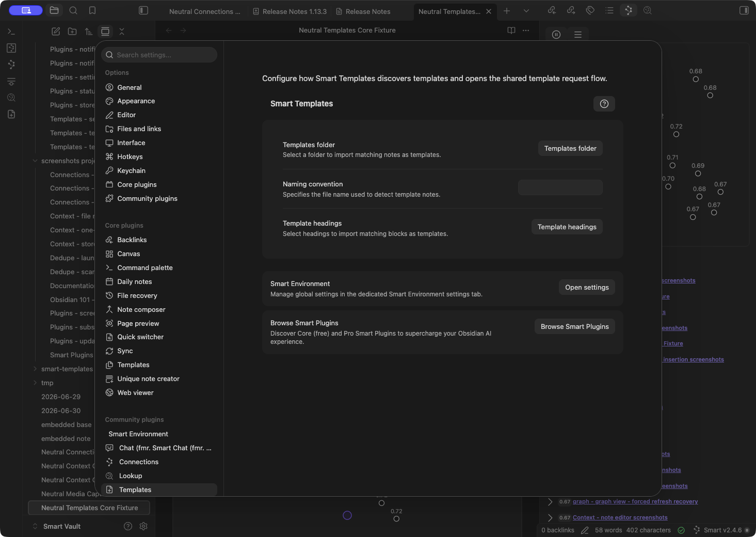Open the file explorer folder icon
Image resolution: width=756 pixels, height=537 pixels.
point(54,10)
